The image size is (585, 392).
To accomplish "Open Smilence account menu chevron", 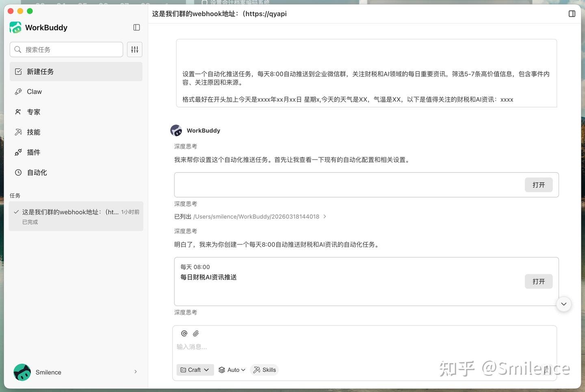I will [136, 372].
